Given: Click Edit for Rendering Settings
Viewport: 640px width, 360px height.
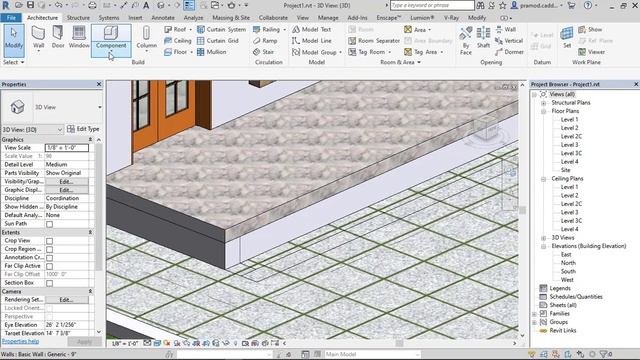Looking at the screenshot, I should click(67, 300).
